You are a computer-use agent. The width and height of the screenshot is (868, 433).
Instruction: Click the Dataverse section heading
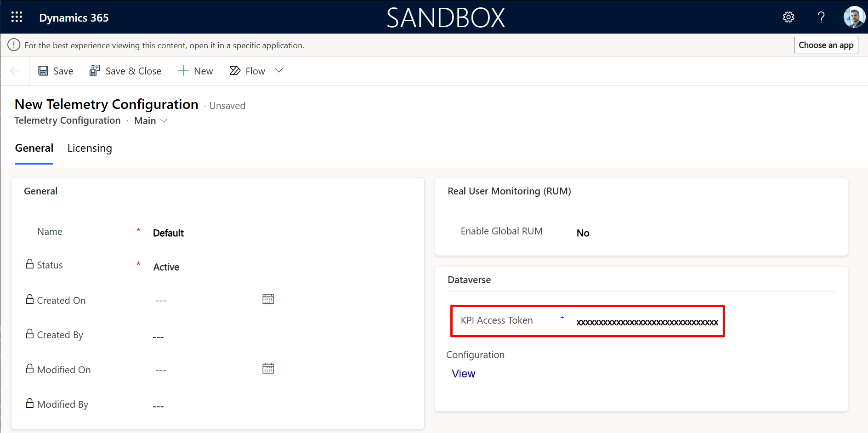469,280
